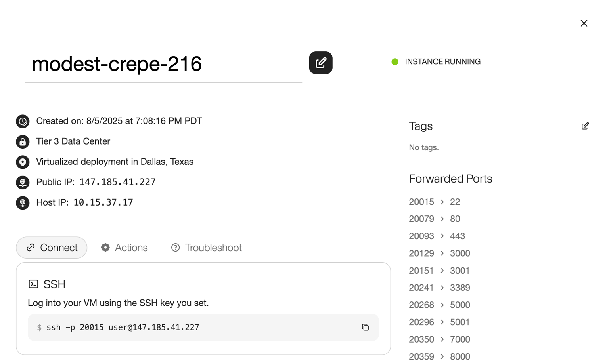Click the clock icon beside creation date

click(x=23, y=121)
